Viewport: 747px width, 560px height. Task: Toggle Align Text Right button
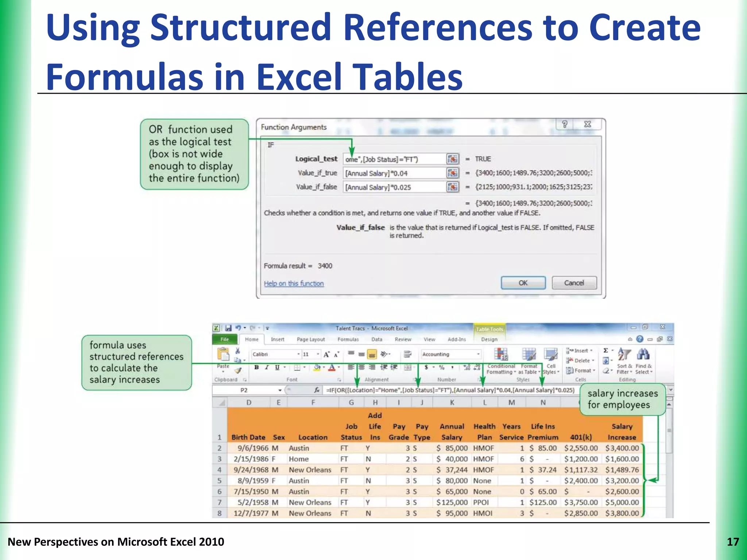[372, 367]
